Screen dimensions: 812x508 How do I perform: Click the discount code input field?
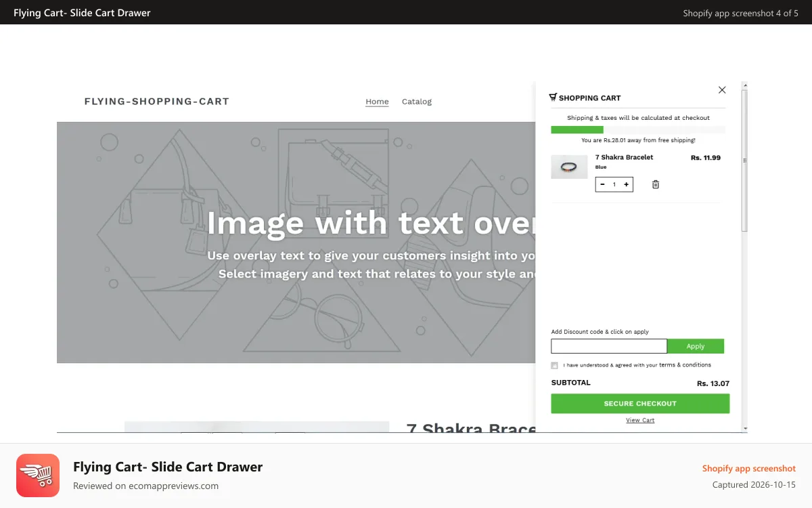coord(609,346)
